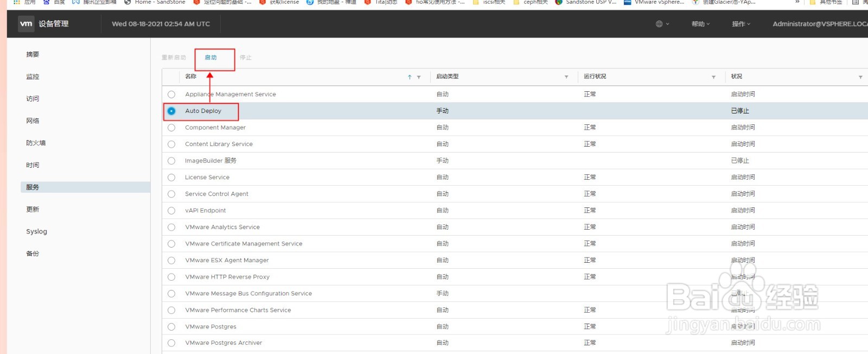Open the 监控 monitoring page
Screen dimensions: 868x354
tap(33, 77)
